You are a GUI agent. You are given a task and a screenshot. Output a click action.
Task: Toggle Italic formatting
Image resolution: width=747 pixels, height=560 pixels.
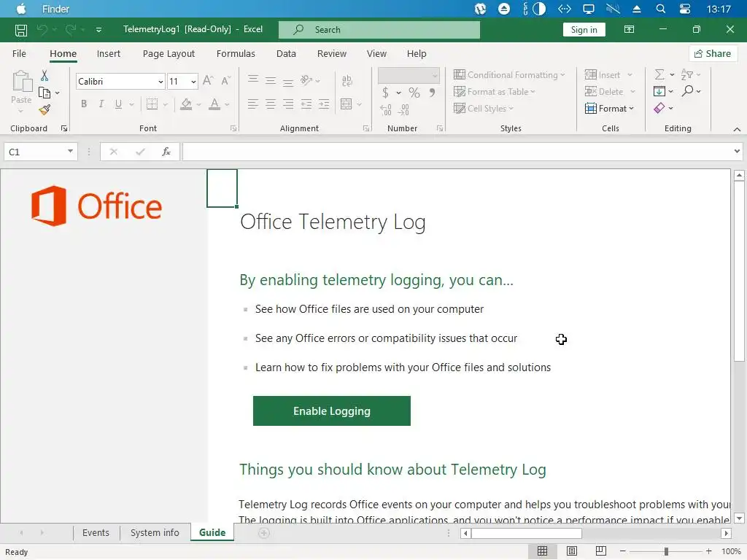(x=101, y=104)
